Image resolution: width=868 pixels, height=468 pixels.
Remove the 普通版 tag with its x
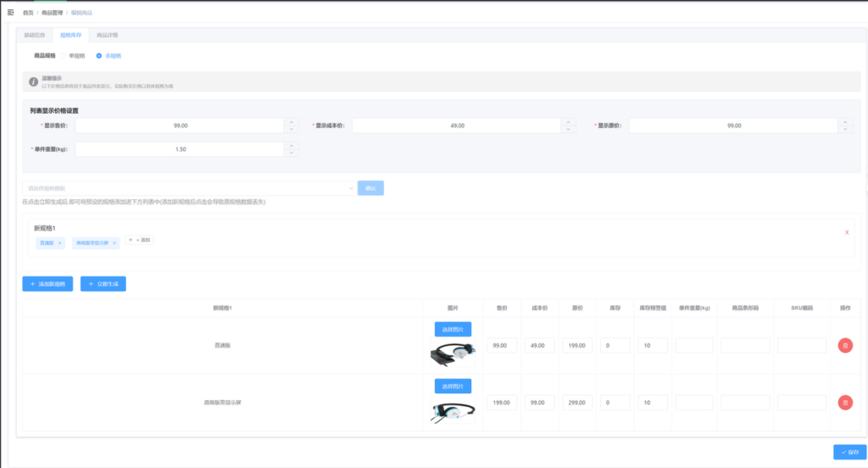click(x=59, y=243)
